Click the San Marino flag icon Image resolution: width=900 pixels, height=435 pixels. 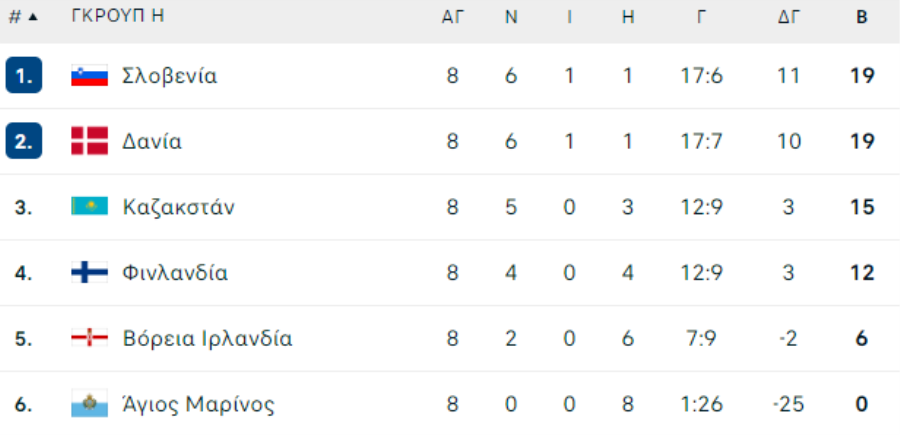click(90, 403)
